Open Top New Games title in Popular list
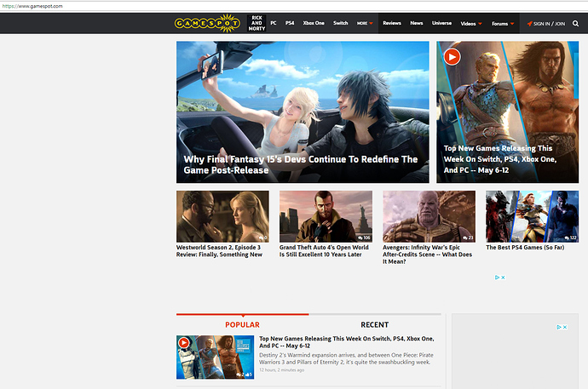 click(x=347, y=342)
